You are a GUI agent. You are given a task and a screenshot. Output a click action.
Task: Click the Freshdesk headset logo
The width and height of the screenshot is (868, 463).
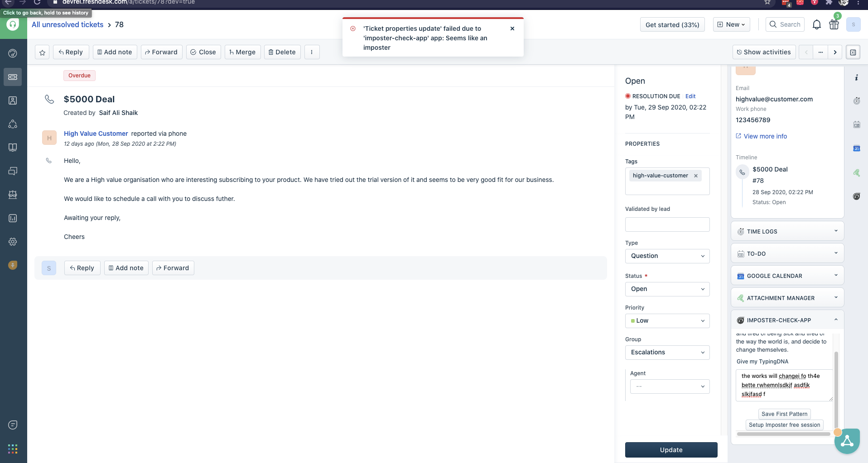13,24
